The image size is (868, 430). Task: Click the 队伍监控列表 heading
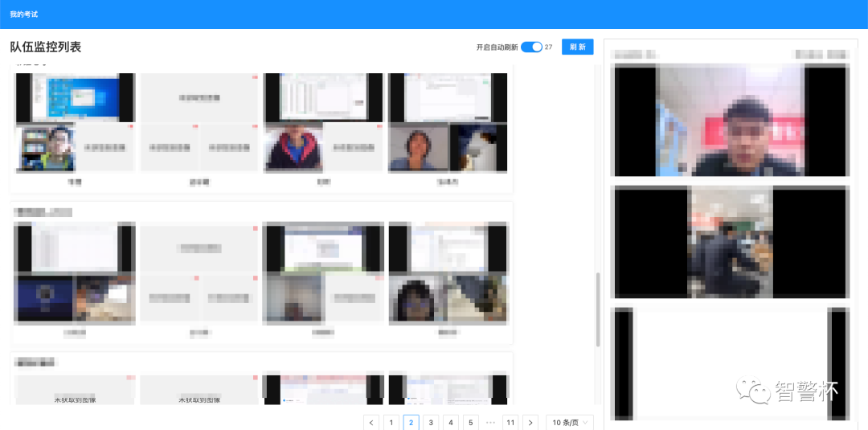click(x=46, y=47)
